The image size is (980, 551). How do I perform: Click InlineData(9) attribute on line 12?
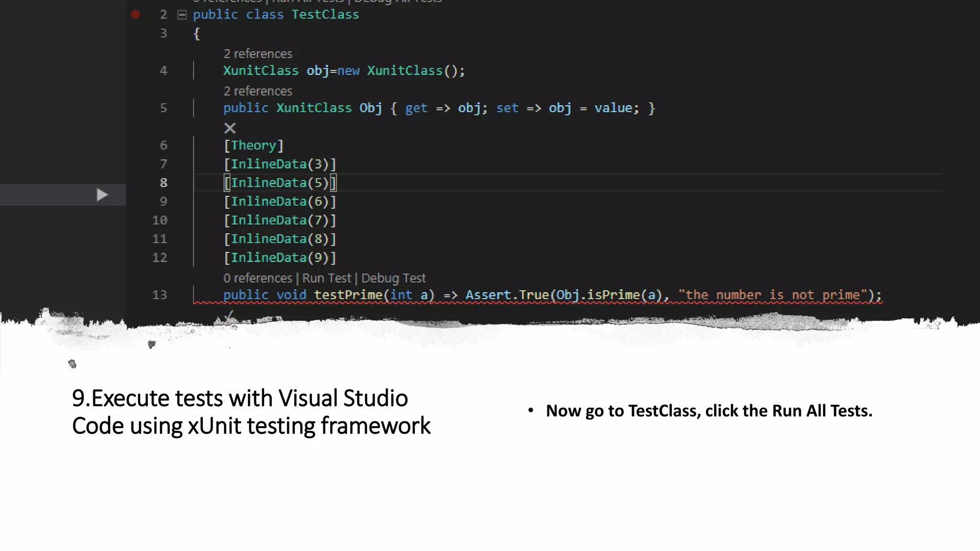tap(280, 258)
